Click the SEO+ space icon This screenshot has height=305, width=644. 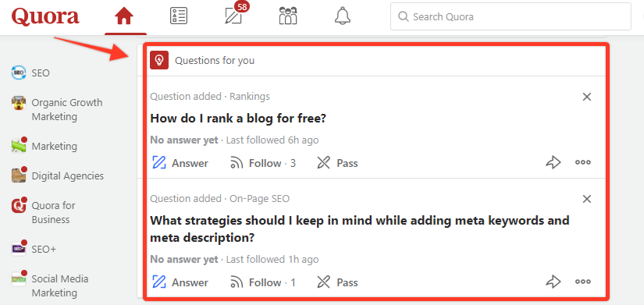click(19, 248)
